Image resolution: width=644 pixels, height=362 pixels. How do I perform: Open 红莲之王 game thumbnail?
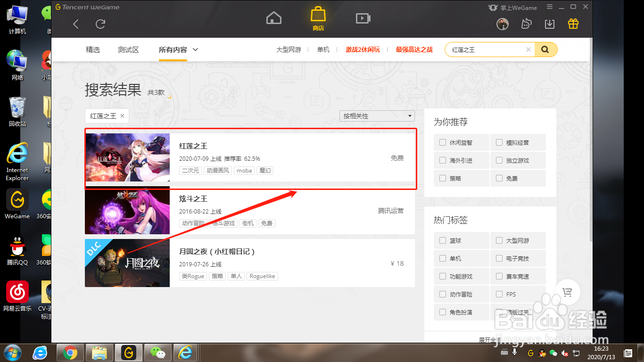pyautogui.click(x=127, y=157)
